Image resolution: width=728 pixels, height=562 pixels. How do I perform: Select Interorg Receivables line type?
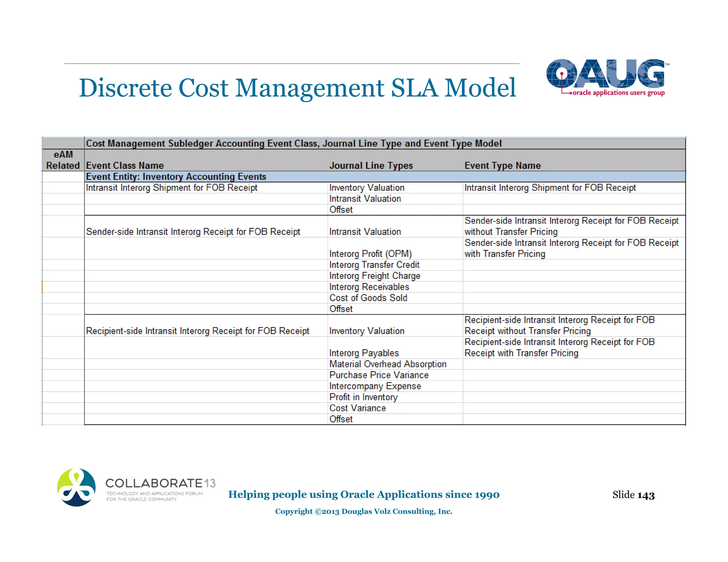(x=369, y=287)
